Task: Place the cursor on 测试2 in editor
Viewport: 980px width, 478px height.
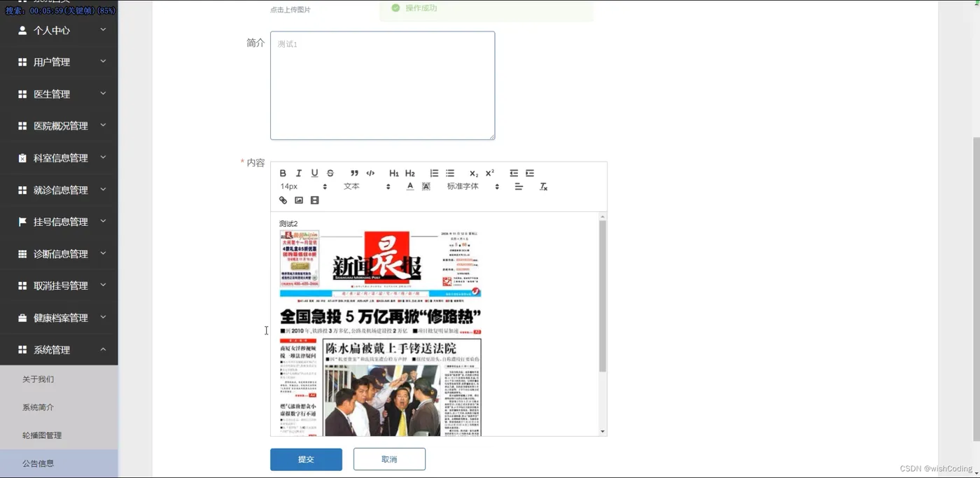Action: click(x=288, y=224)
